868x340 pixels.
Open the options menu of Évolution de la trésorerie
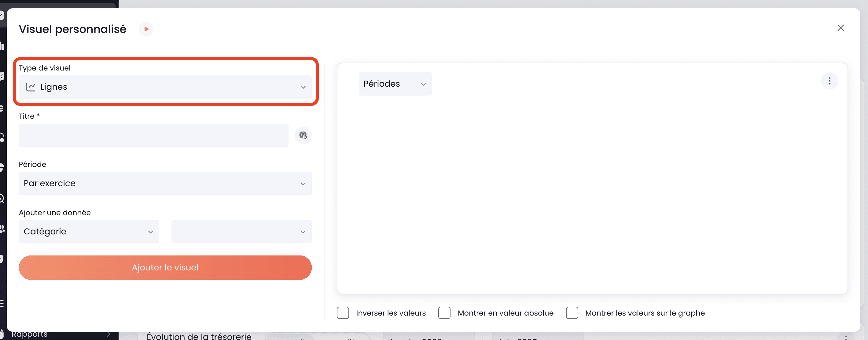pos(846,337)
